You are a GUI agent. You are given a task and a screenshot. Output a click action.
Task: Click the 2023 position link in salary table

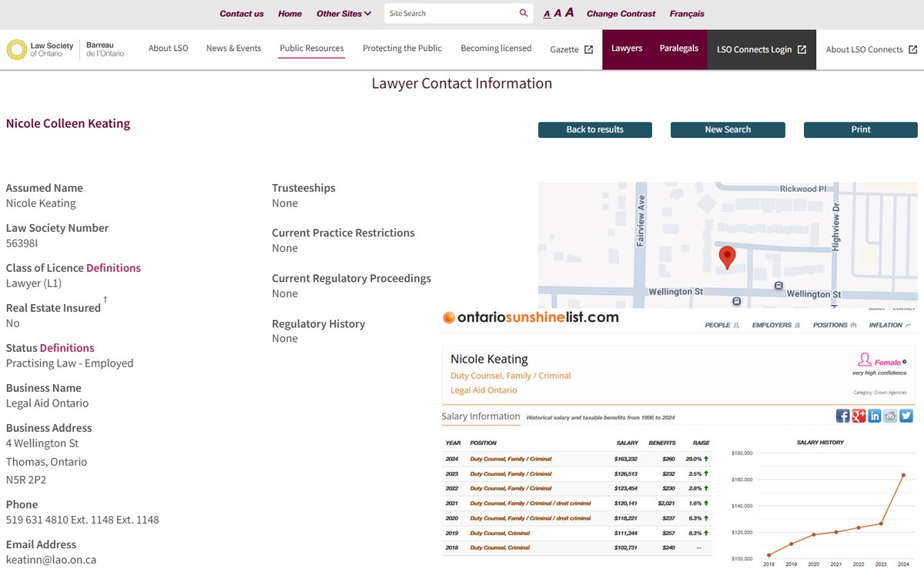click(511, 474)
